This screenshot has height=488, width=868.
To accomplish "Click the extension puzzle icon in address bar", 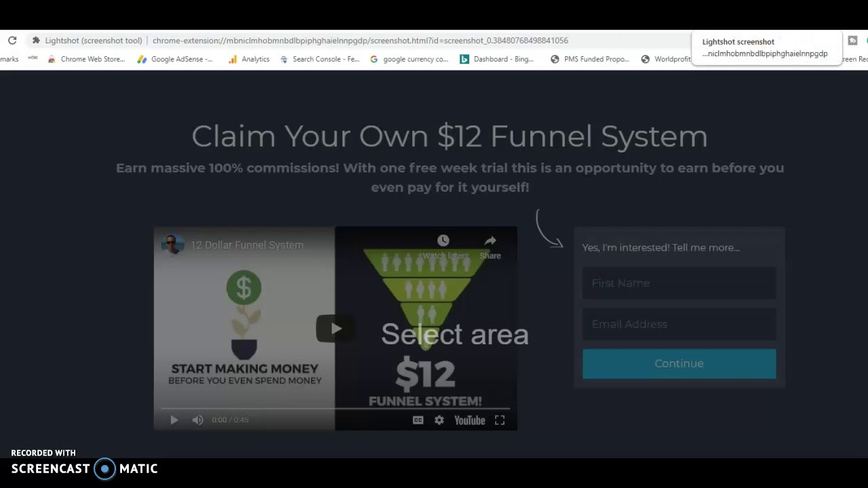I will pyautogui.click(x=36, y=41).
